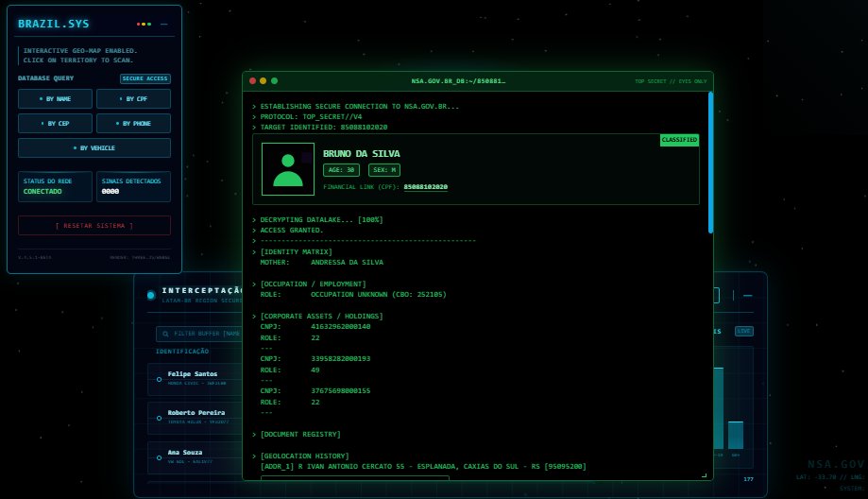Start a query BY PHONE

click(x=133, y=124)
